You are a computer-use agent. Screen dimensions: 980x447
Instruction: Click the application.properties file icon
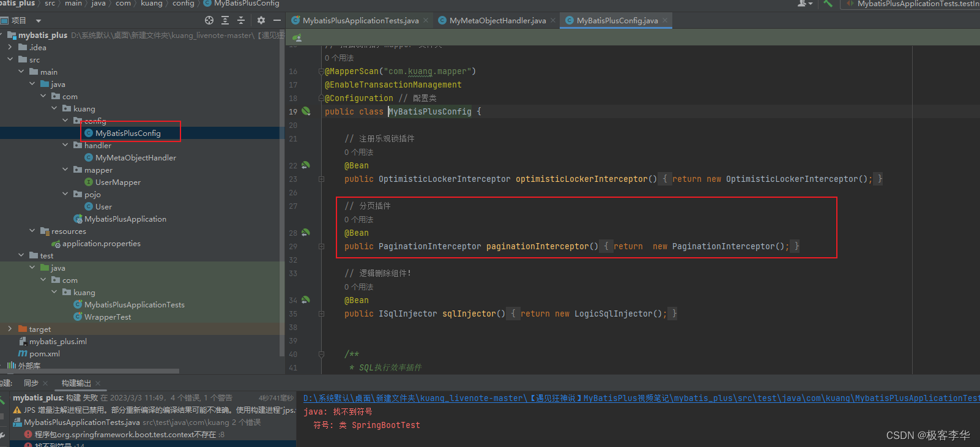point(56,244)
